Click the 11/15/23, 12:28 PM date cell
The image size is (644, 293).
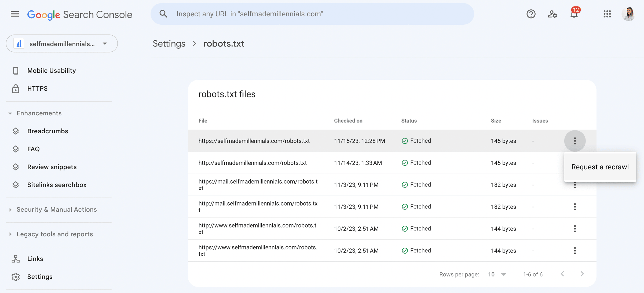360,141
